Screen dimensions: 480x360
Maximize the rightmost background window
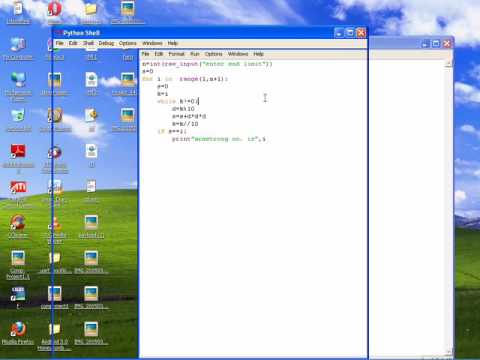click(436, 44)
